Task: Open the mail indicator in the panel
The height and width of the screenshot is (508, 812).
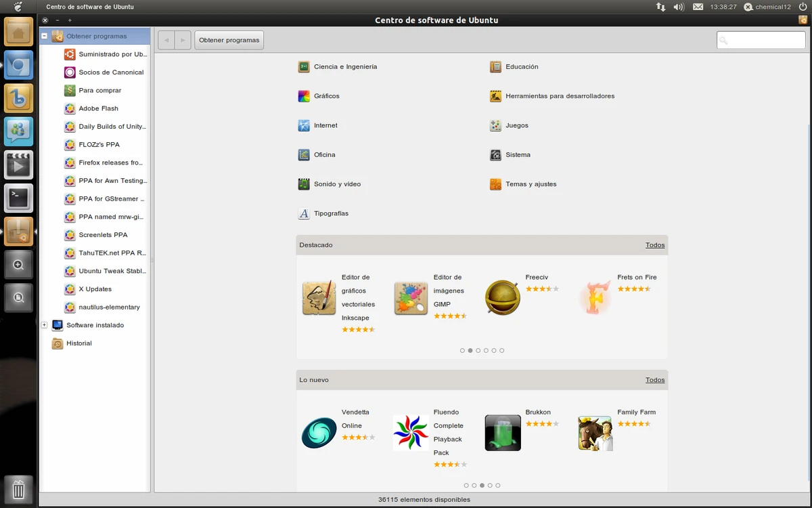Action: point(698,7)
